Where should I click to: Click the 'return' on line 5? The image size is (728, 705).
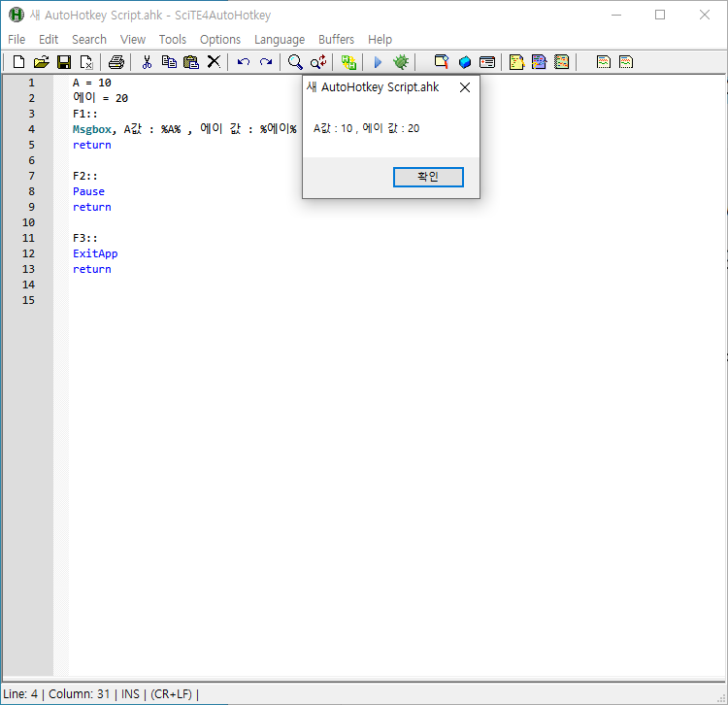click(x=92, y=145)
